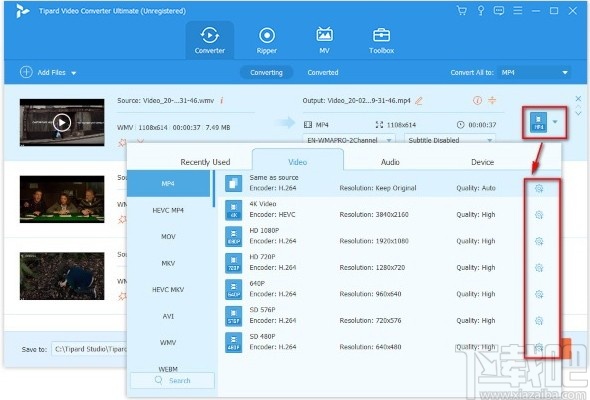Viewport: 590px width, 400px height.
Task: Select HEVC MP4 in the format list
Action: (x=168, y=210)
